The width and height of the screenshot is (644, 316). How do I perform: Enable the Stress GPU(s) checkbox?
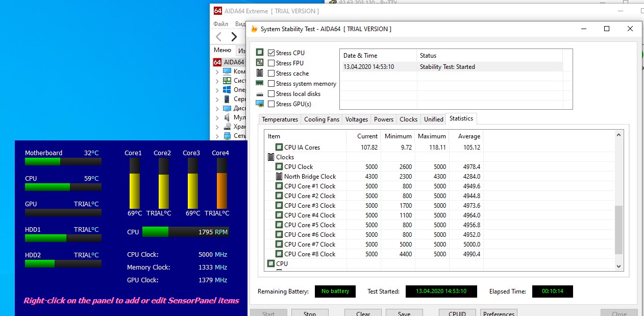pyautogui.click(x=271, y=104)
